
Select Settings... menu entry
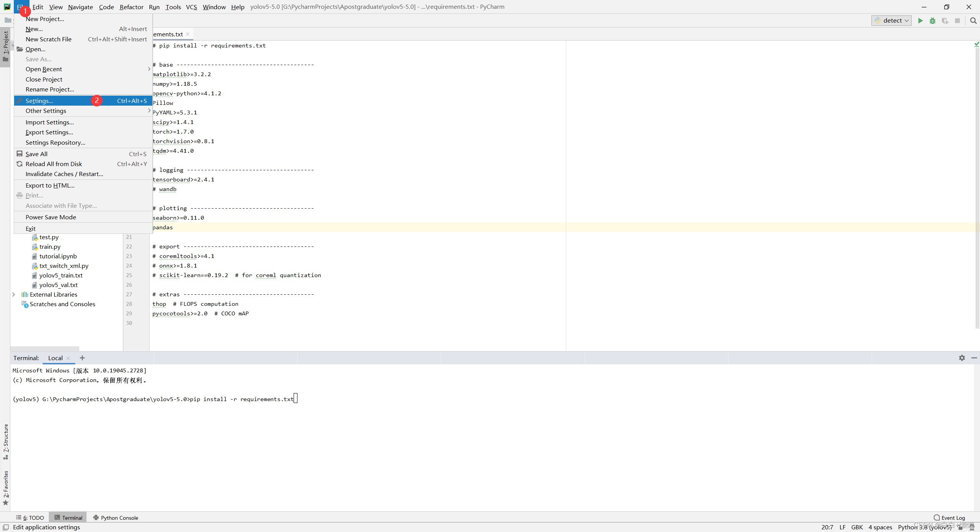pyautogui.click(x=39, y=101)
